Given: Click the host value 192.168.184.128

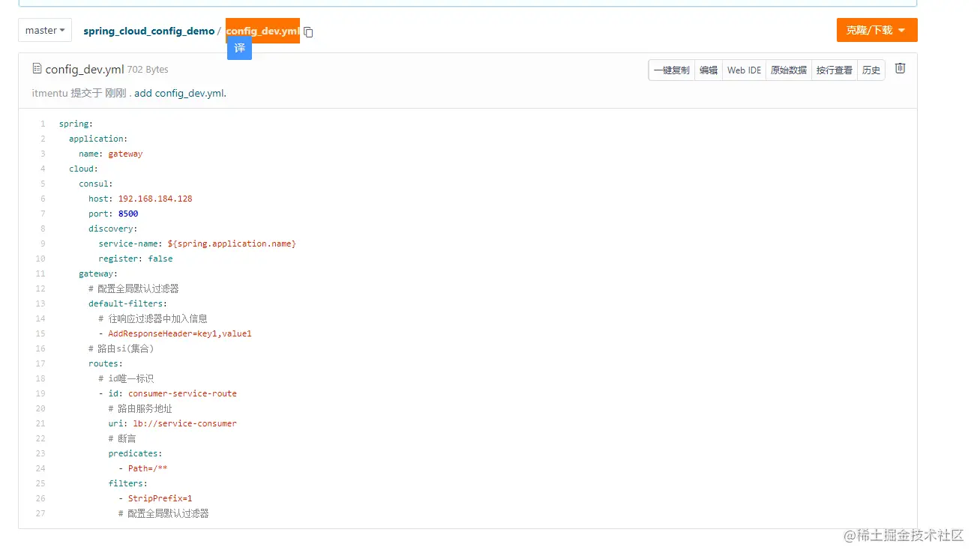Looking at the screenshot, I should [155, 199].
